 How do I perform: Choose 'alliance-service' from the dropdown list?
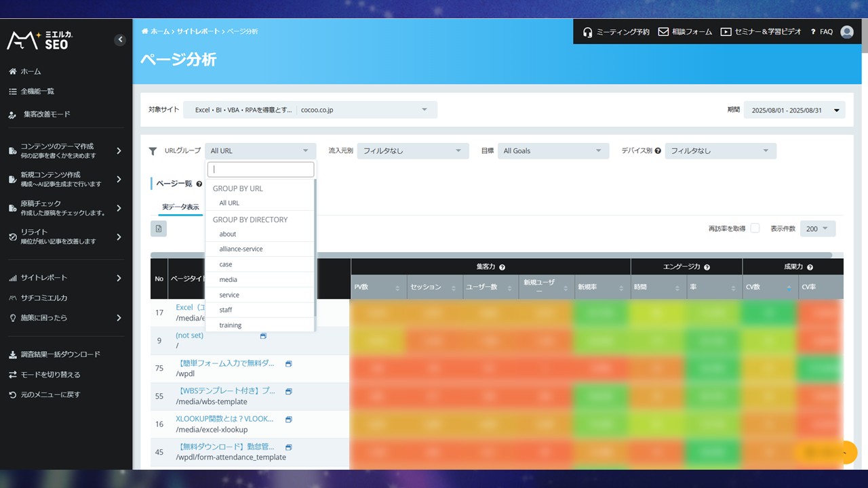click(x=241, y=249)
